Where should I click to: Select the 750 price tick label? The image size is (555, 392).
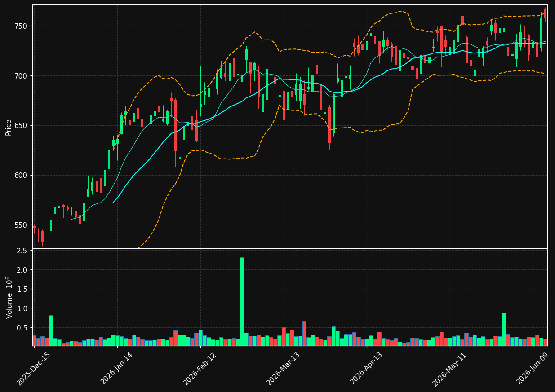click(21, 26)
